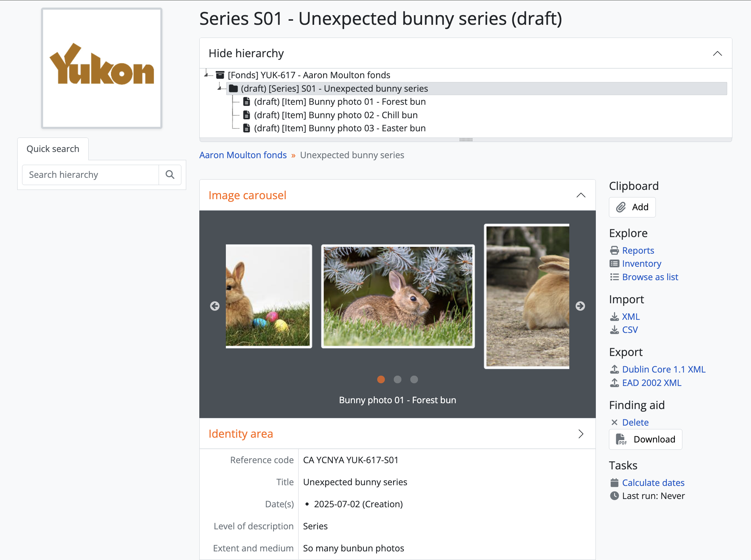Click the search magnifier icon

coord(170,175)
